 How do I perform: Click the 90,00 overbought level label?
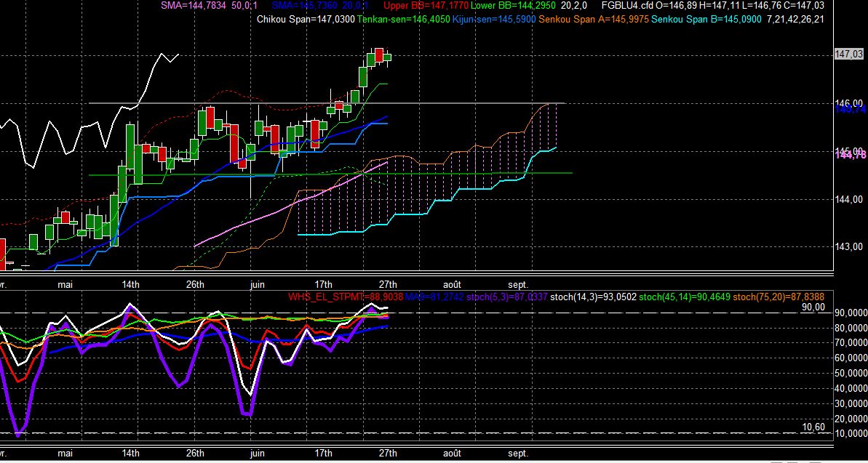click(813, 307)
